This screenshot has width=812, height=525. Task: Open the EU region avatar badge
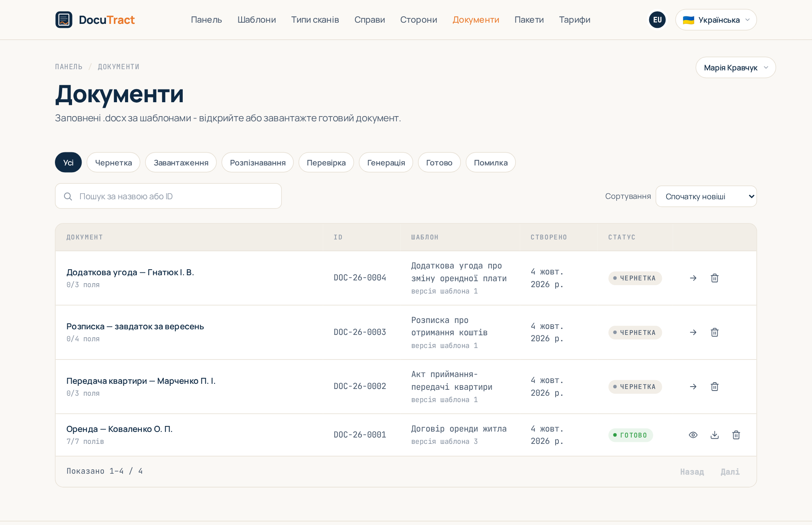657,19
